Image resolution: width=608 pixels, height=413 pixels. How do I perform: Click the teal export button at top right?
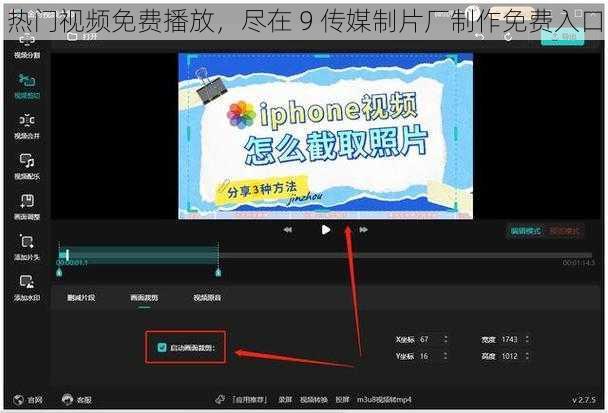coord(563,37)
